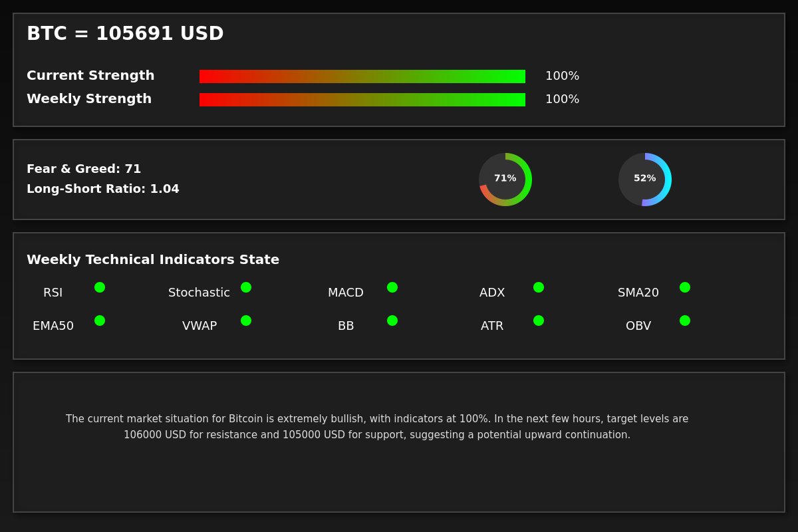Click the 71% Fear & Greed donut gauge
Image resolution: width=798 pixels, height=532 pixels.
[505, 180]
